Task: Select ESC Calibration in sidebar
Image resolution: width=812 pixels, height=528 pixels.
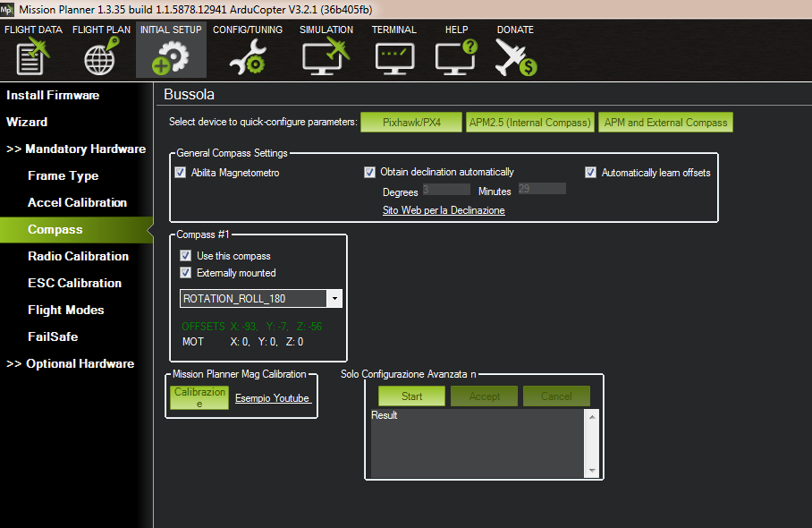Action: (x=74, y=283)
